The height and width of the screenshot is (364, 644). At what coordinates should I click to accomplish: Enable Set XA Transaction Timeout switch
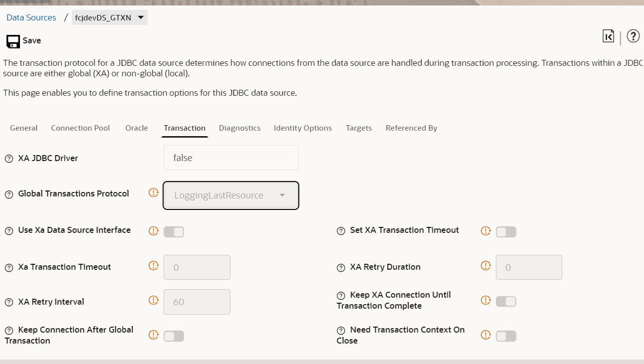(x=506, y=232)
